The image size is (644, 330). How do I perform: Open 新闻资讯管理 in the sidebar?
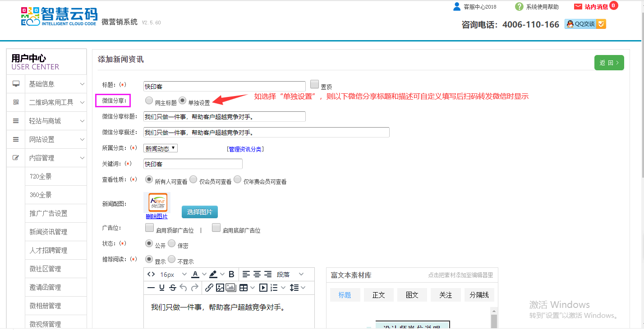48,232
